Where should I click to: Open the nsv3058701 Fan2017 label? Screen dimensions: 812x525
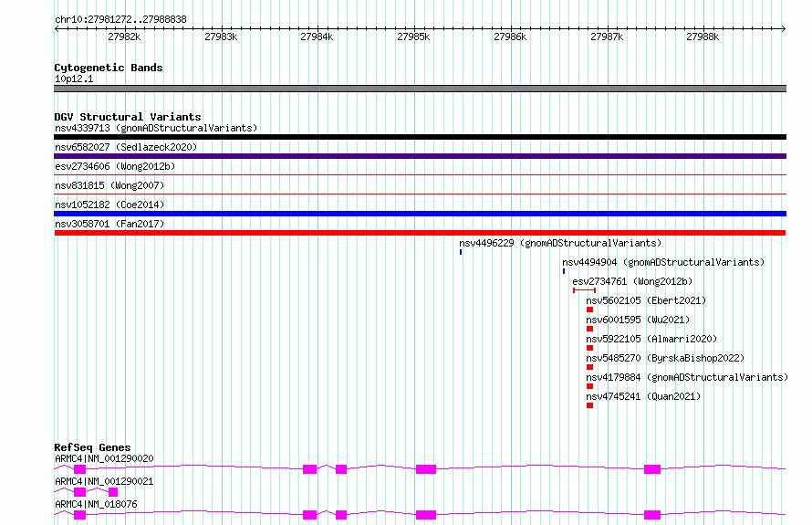109,224
